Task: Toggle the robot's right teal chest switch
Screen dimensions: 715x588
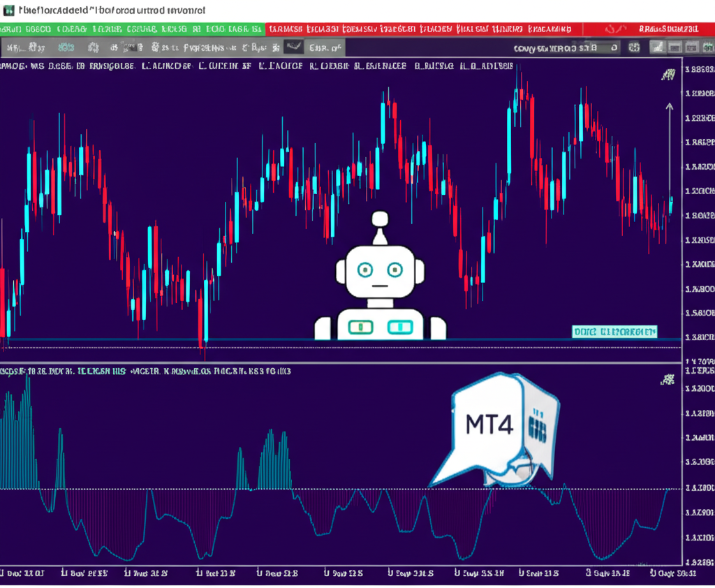Action: tap(401, 326)
